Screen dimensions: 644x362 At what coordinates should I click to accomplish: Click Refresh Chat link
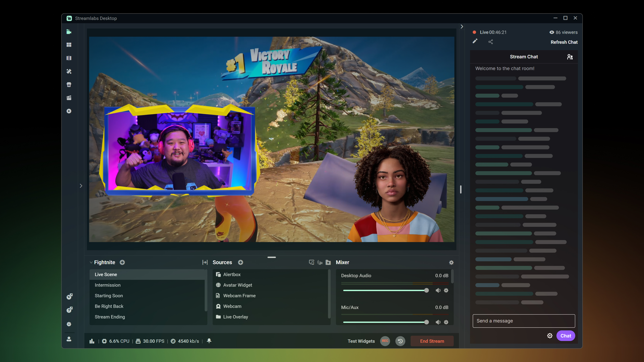pos(564,42)
